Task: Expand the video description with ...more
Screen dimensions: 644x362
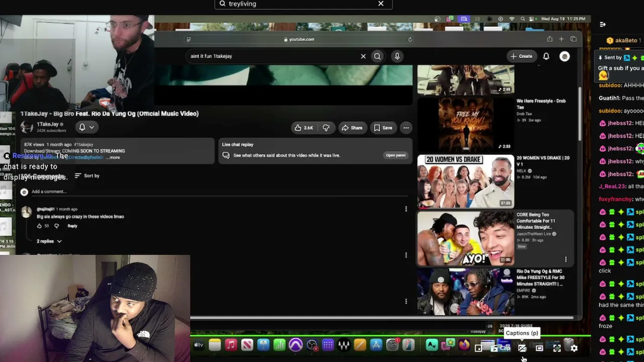Action: coord(114,157)
